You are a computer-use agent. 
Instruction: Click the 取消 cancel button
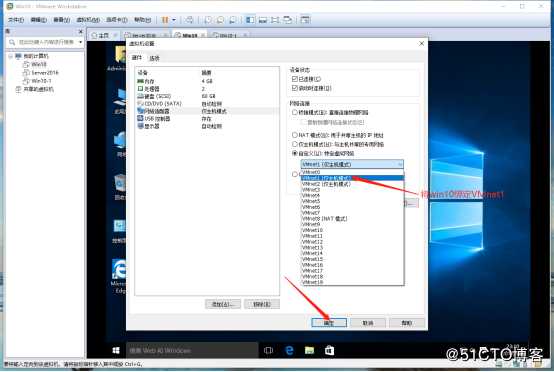(x=368, y=323)
